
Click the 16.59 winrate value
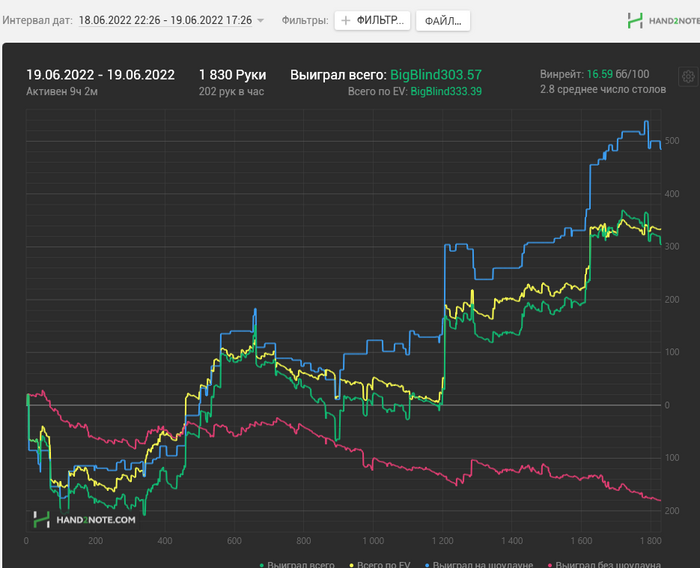point(600,74)
